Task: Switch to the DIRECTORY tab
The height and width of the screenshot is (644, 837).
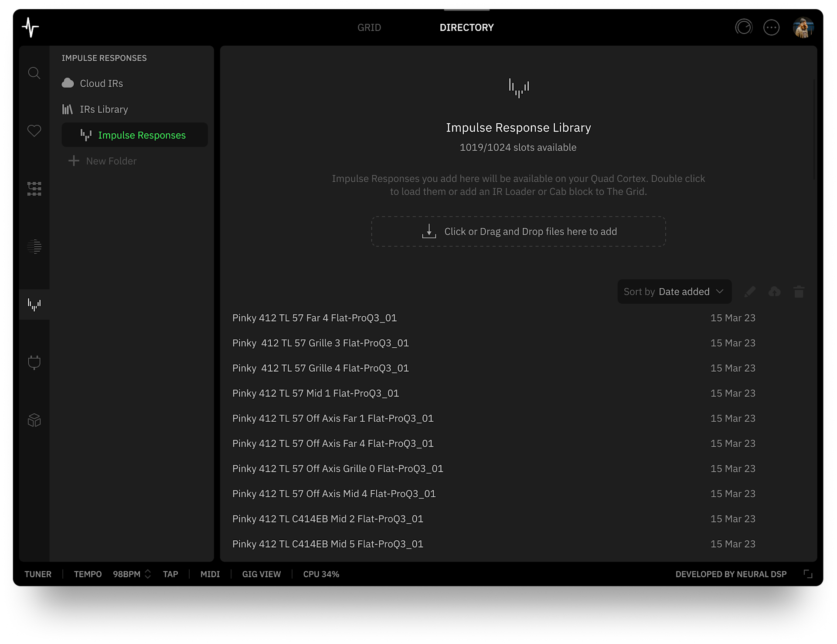Action: coord(466,27)
